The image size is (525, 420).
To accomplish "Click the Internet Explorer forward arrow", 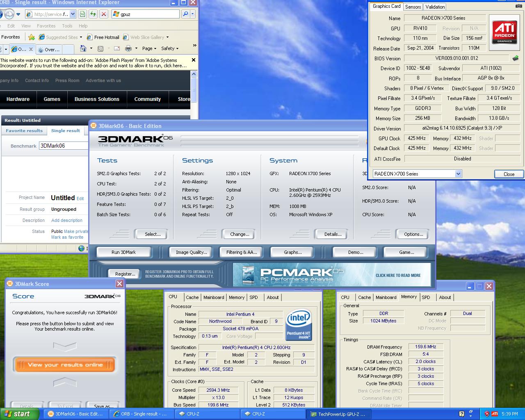I will pos(9,14).
